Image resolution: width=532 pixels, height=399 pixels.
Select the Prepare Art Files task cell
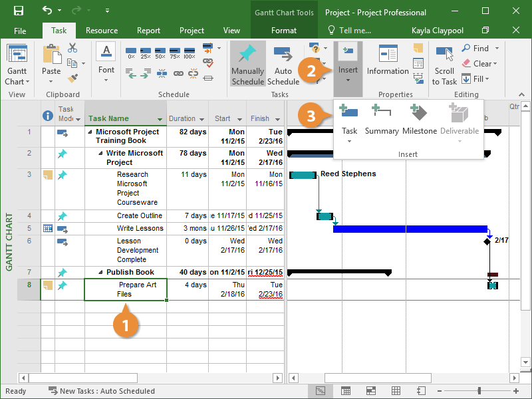[x=125, y=289]
